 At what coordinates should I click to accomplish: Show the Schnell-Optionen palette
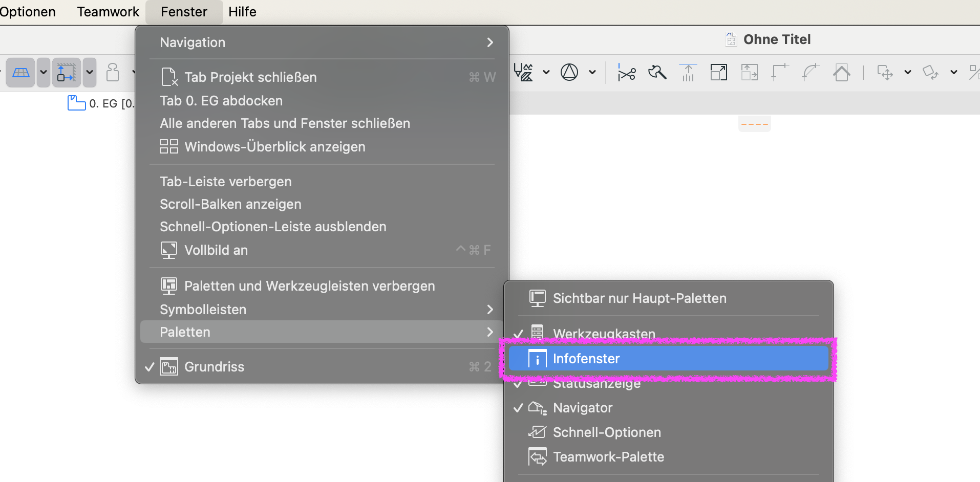669,432
